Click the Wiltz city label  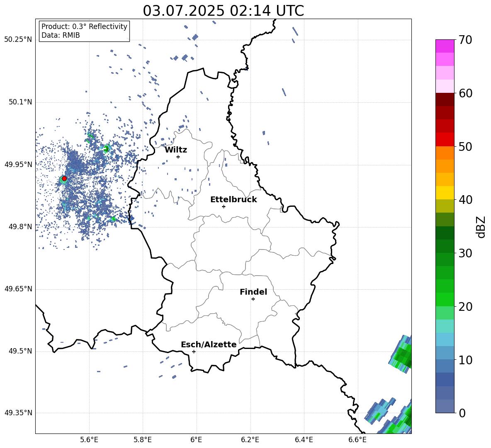coord(176,150)
